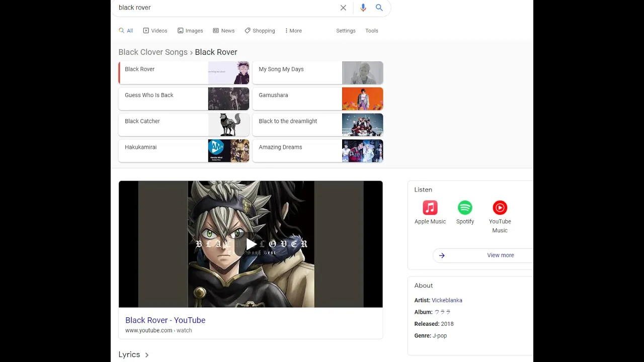The height and width of the screenshot is (362, 644).
Task: Select the Black Catcher song card
Action: [184, 125]
